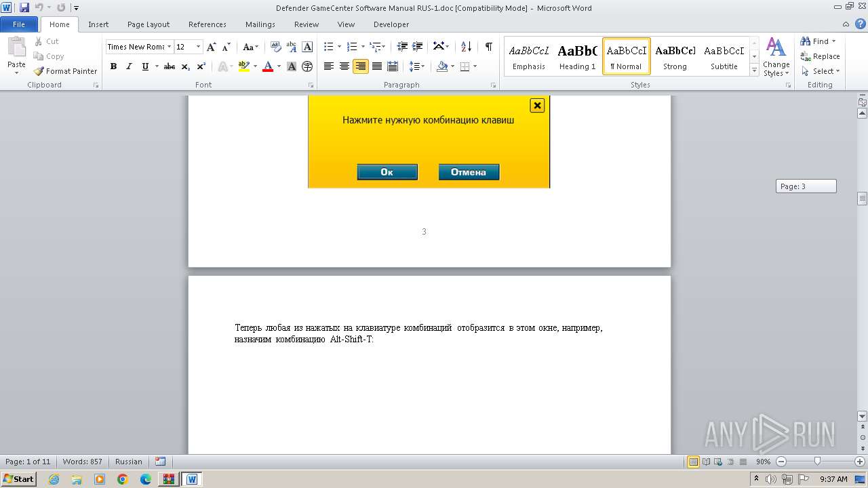Click the Words: 857 status indicator
Viewport: 868px width, 488px height.
[82, 462]
